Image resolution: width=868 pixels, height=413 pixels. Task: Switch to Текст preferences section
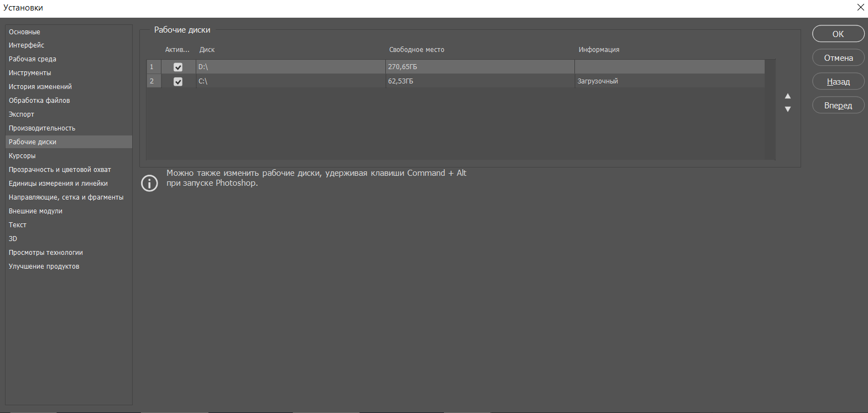click(69, 225)
